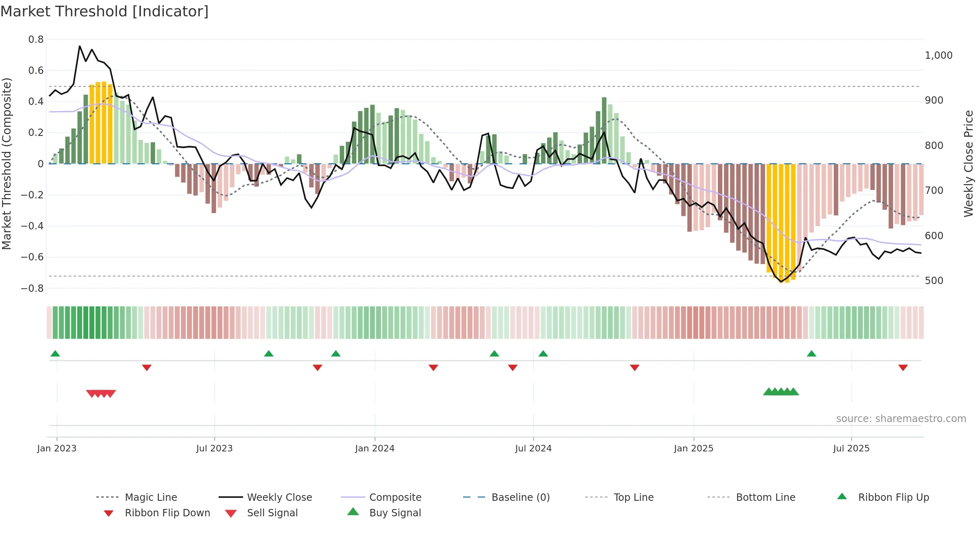Screen dimensions: 980x551
Task: Click the ribbon flip up marker in May 2025
Action: [811, 353]
